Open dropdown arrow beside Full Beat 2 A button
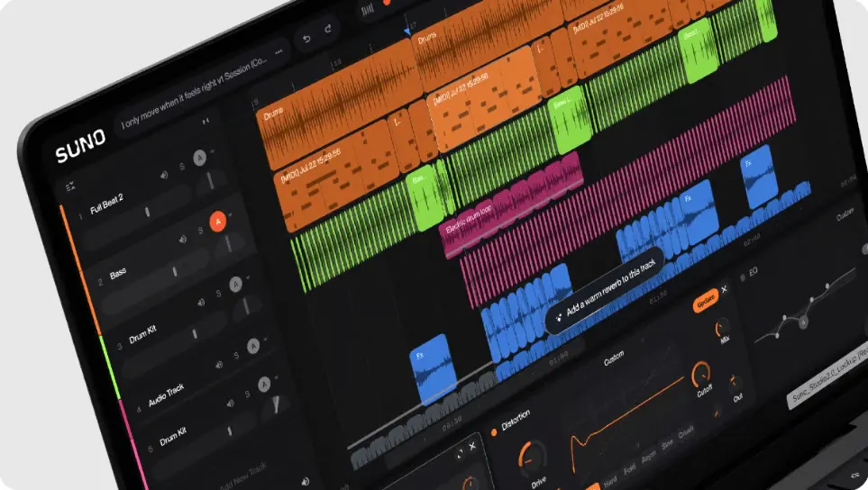This screenshot has height=490, width=868. pos(212,151)
